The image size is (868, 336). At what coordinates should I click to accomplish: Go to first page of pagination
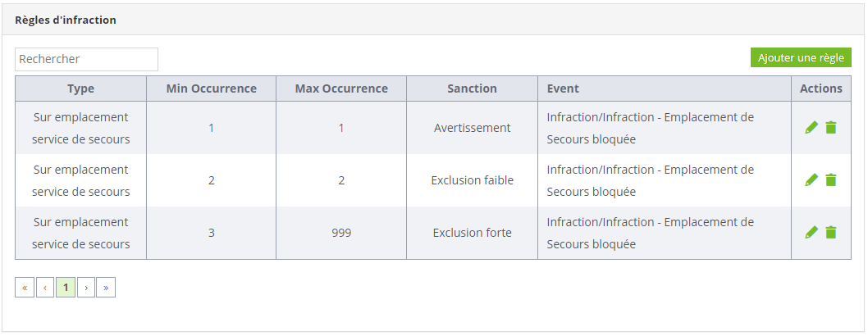(x=25, y=288)
